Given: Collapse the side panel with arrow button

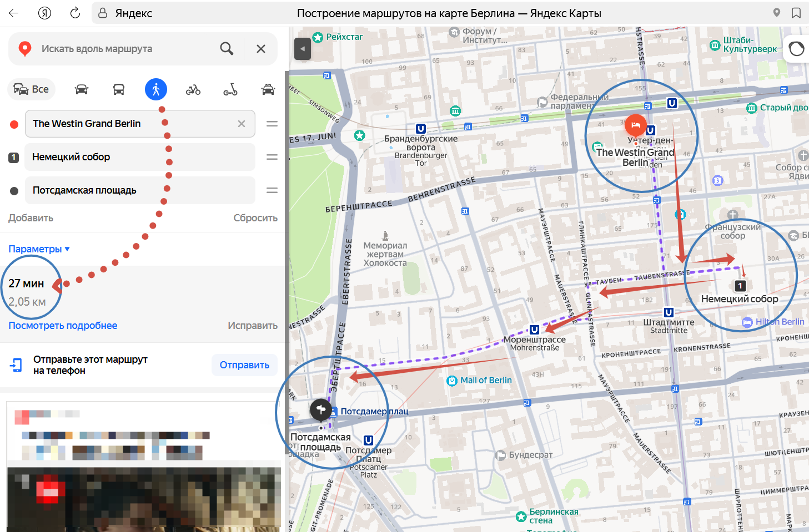Looking at the screenshot, I should (303, 49).
